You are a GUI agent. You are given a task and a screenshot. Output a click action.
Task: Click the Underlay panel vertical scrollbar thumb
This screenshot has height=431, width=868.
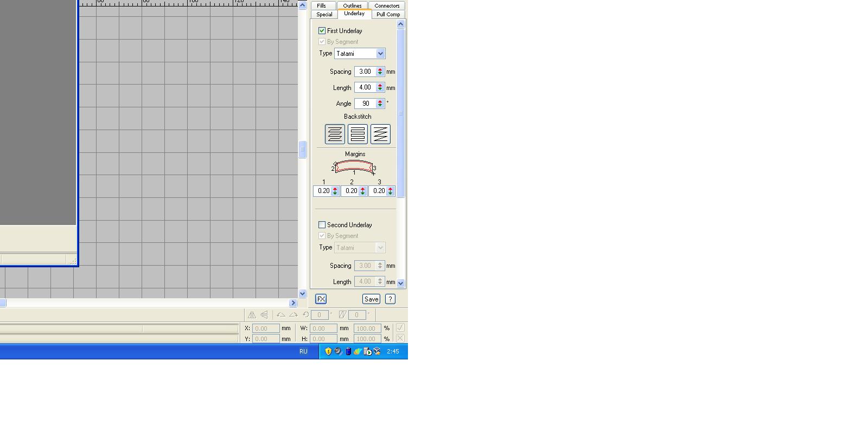pos(401,113)
